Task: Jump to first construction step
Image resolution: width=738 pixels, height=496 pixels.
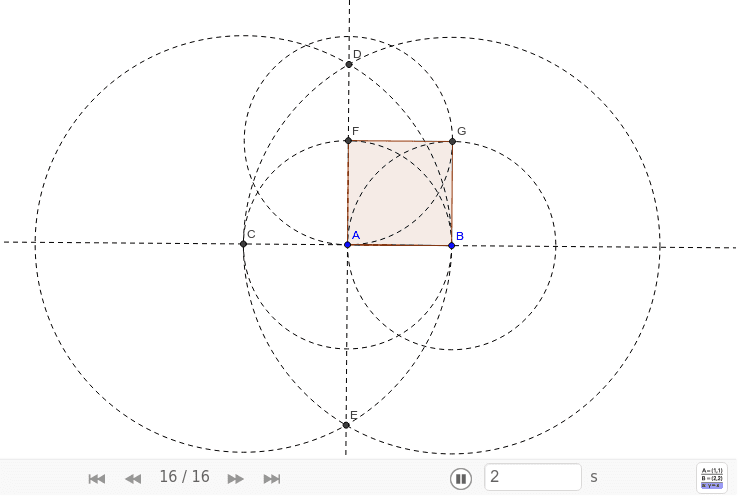Action: (97, 479)
